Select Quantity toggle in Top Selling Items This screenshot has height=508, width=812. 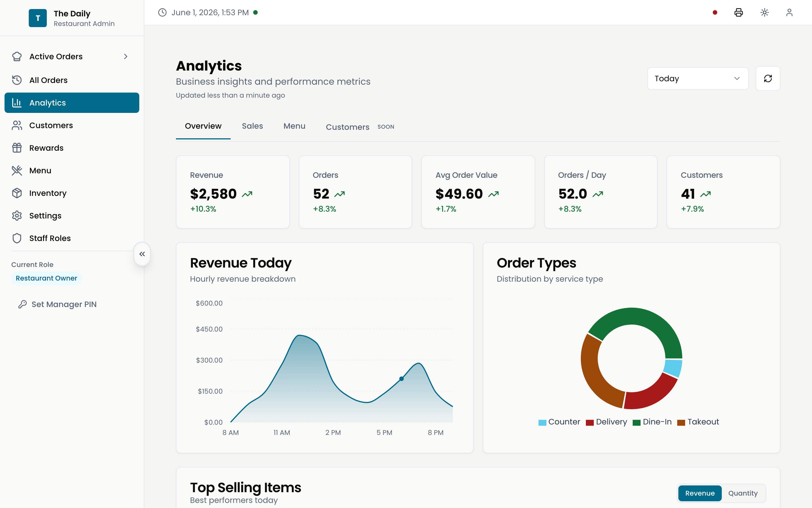pyautogui.click(x=743, y=493)
